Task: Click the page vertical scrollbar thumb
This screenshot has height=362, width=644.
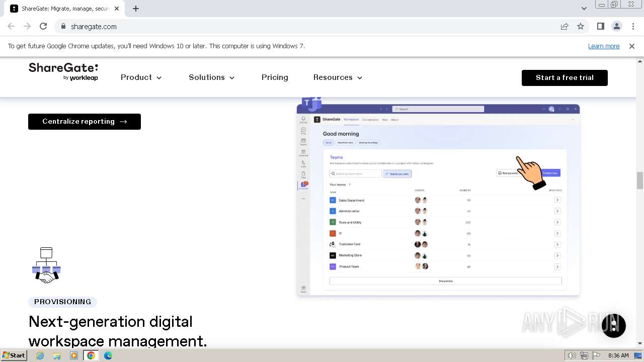Action: point(640,180)
